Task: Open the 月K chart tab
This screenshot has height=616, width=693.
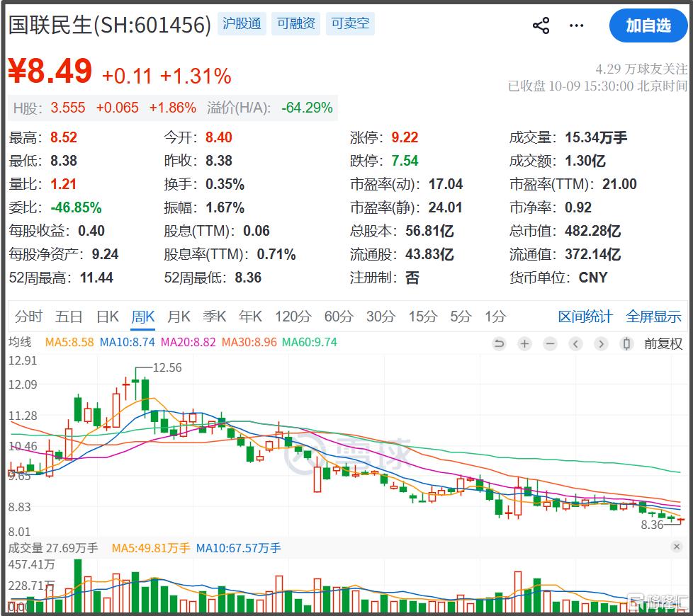Action: pos(179,316)
